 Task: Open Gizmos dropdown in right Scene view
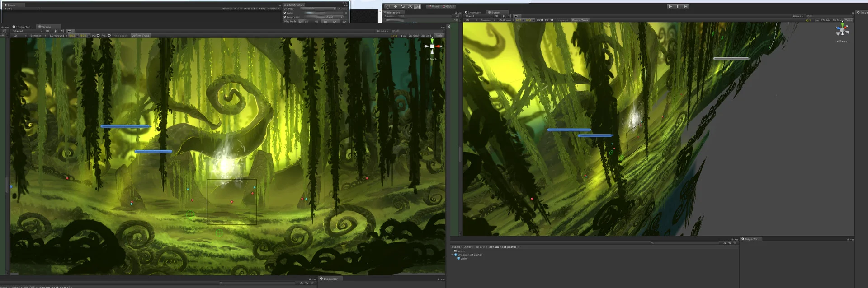pos(797,16)
